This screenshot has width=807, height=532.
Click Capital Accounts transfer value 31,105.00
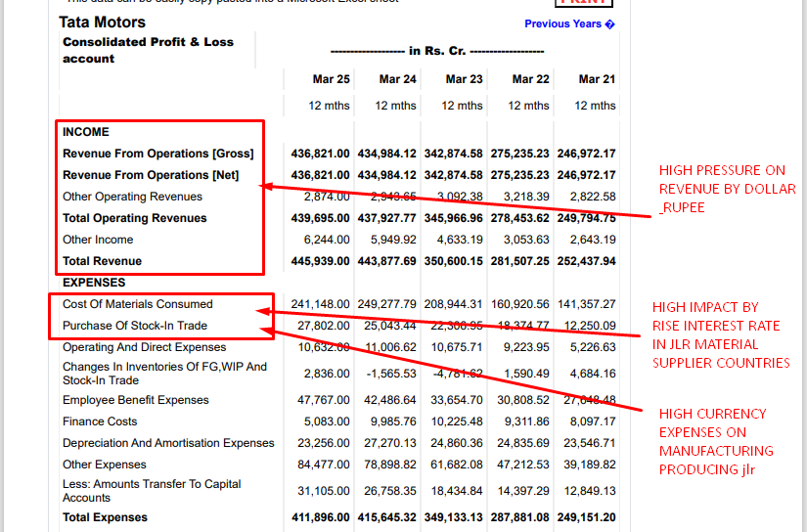(323, 491)
